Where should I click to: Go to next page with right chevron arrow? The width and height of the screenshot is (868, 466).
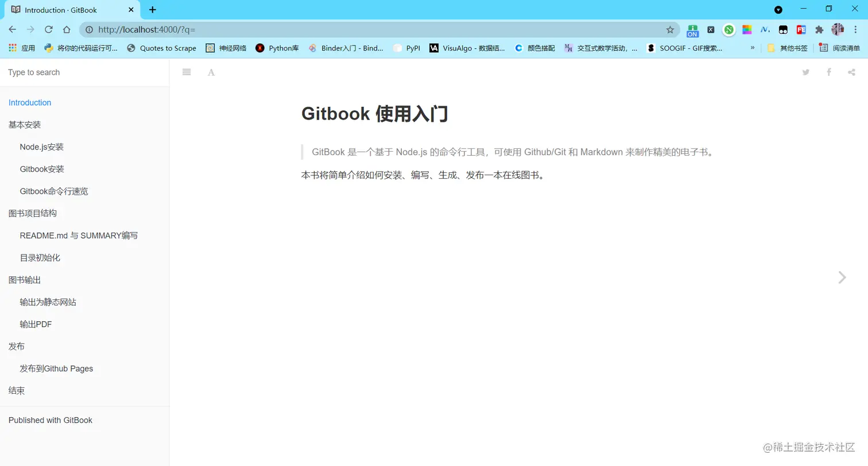click(x=842, y=278)
